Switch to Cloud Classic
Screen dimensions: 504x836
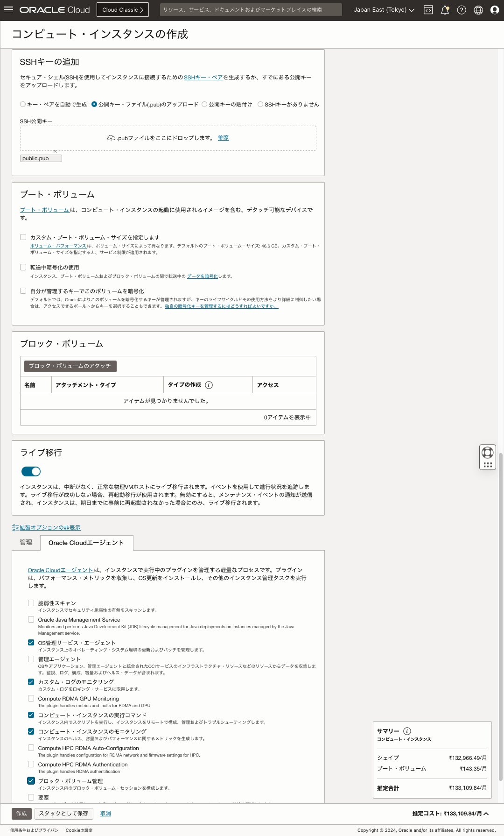(123, 10)
